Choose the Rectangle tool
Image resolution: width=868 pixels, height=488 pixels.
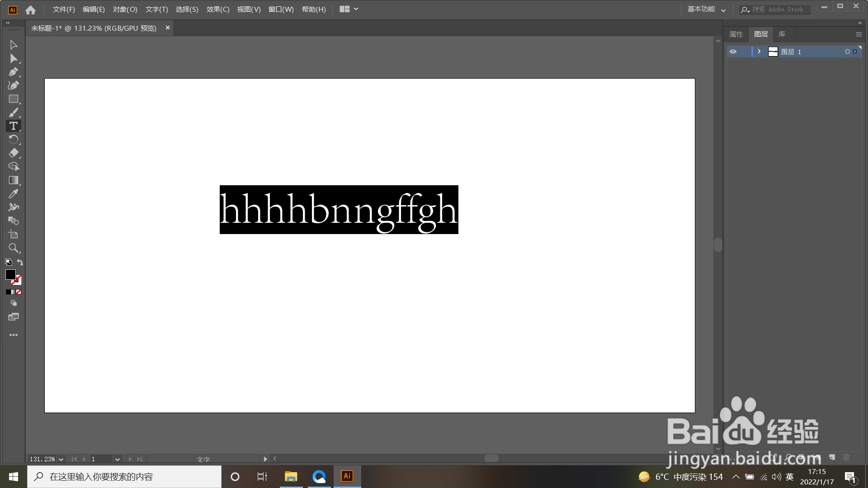pos(14,99)
